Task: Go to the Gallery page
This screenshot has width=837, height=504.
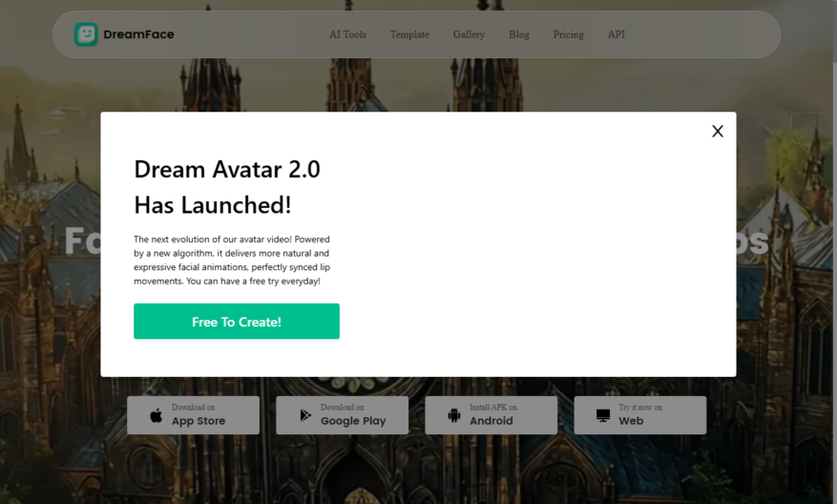Action: [469, 34]
